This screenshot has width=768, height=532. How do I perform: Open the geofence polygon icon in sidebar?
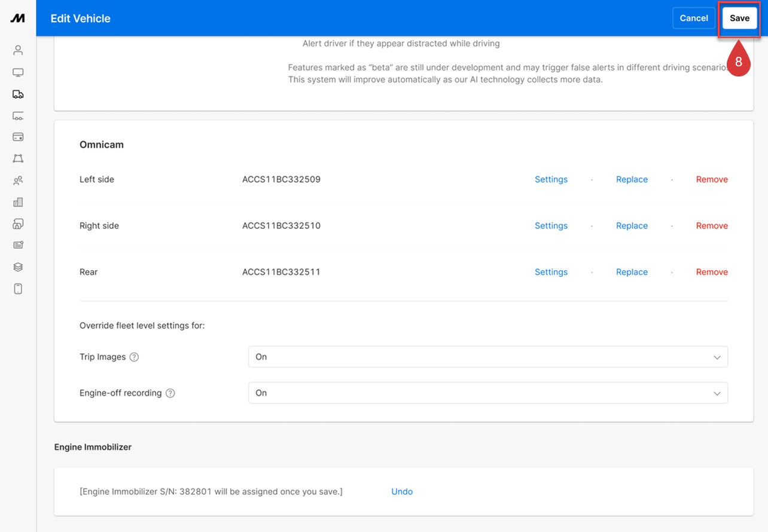click(x=18, y=158)
